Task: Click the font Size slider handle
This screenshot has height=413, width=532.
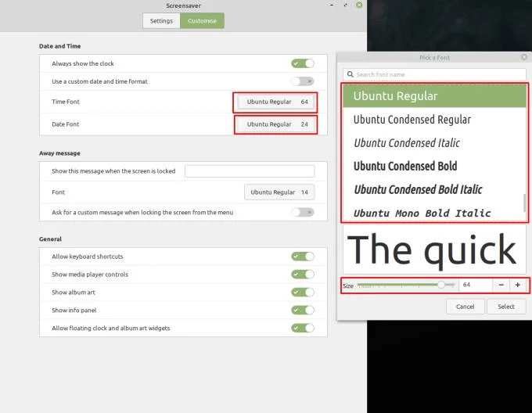Action: [440, 285]
